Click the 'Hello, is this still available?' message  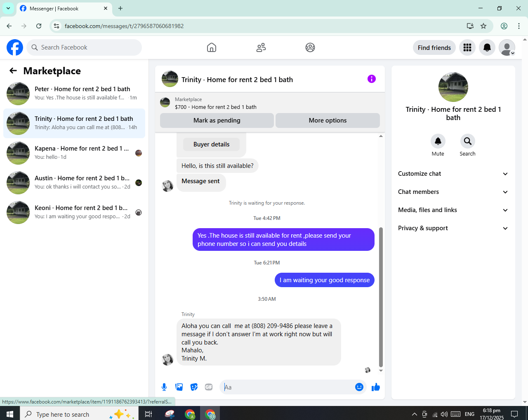pyautogui.click(x=217, y=166)
